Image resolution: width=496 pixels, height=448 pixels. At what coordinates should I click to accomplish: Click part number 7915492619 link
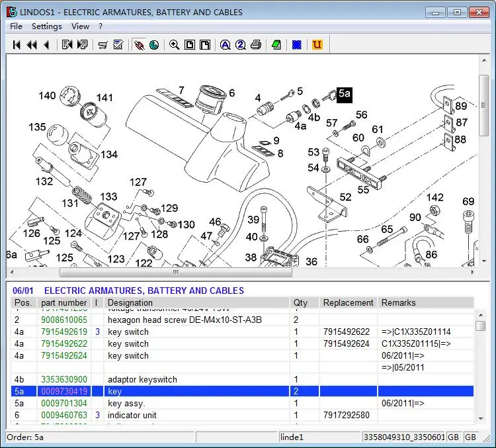64,332
